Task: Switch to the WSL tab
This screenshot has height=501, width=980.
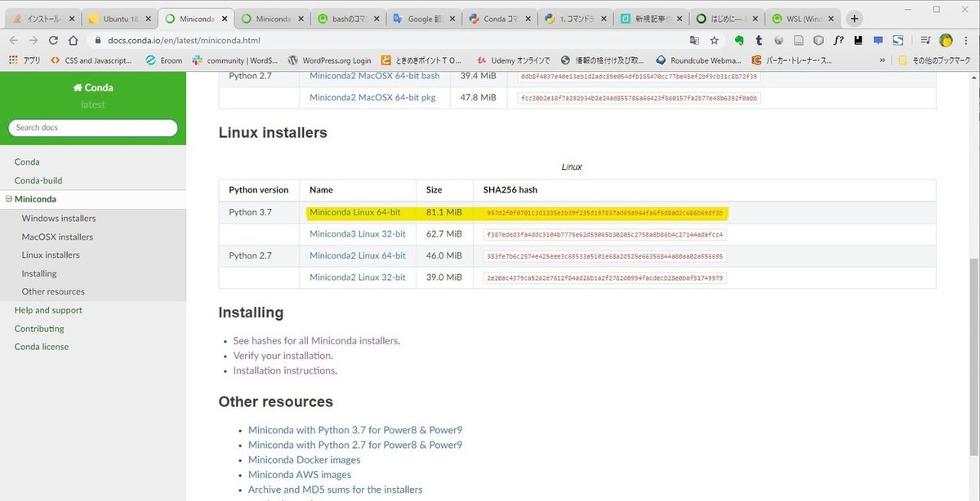Action: coord(804,18)
